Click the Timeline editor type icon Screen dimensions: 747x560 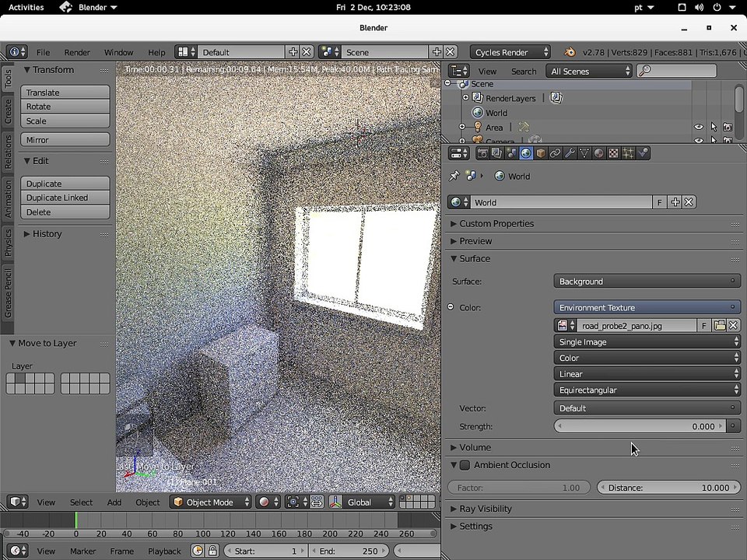18,551
